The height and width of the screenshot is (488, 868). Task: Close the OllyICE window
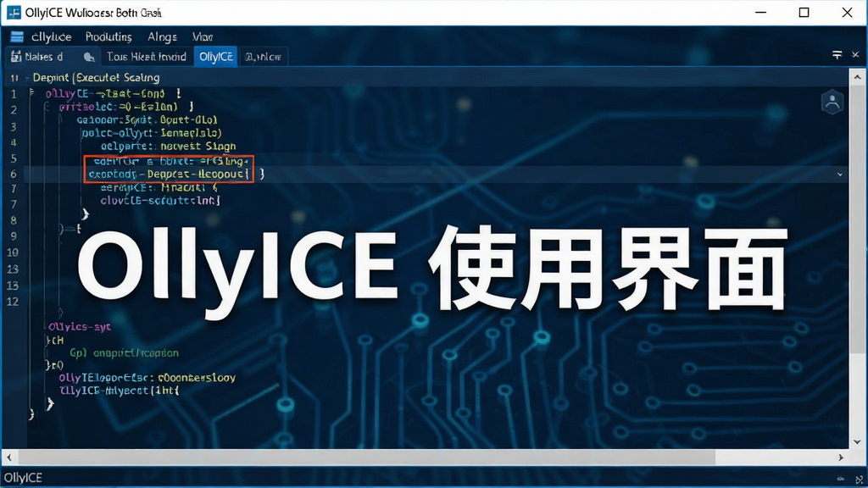[847, 12]
